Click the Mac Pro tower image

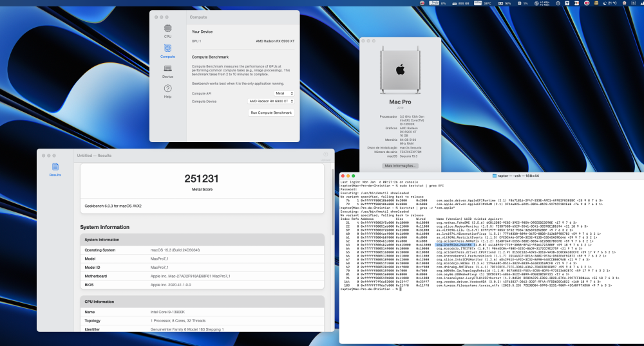click(400, 69)
